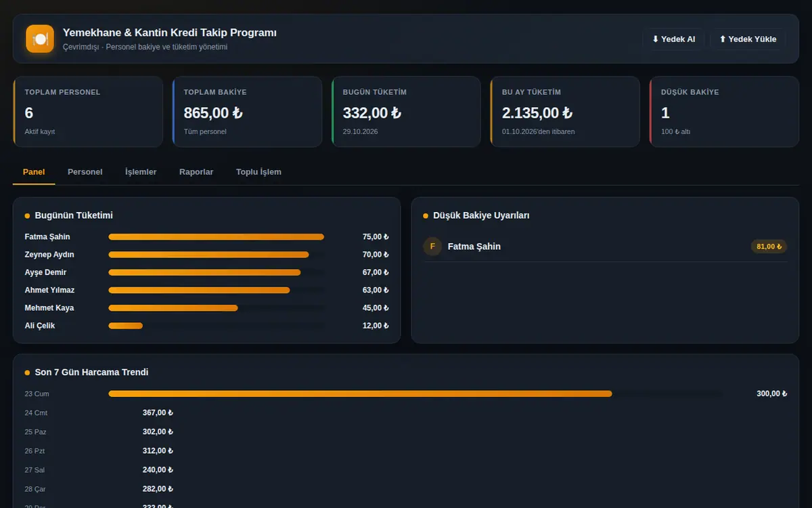Screen dimensions: 812x508
Task: Open the Raporlar tab
Action: (196, 172)
